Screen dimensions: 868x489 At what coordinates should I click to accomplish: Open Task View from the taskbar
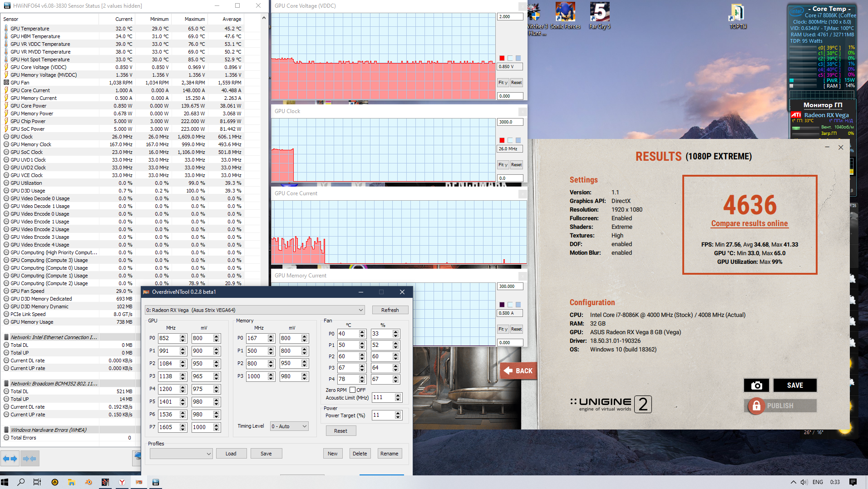[37, 482]
